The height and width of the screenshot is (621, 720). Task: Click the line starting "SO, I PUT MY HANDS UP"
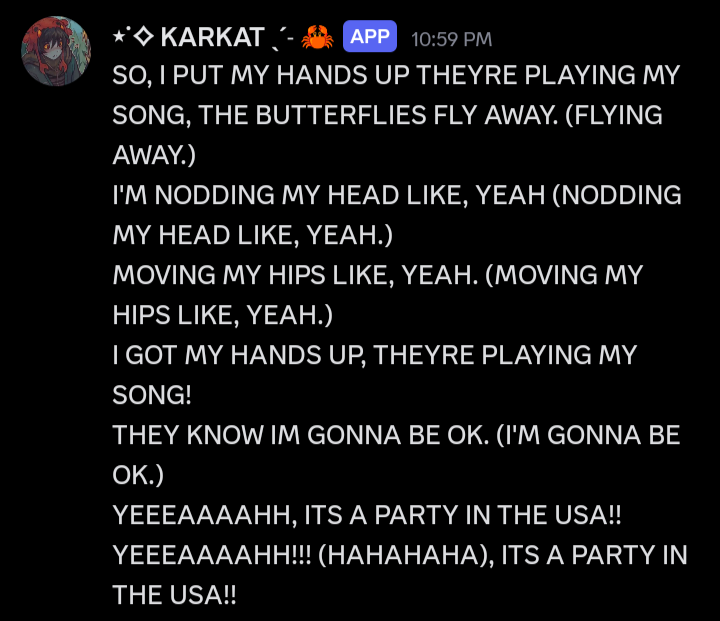(x=396, y=75)
